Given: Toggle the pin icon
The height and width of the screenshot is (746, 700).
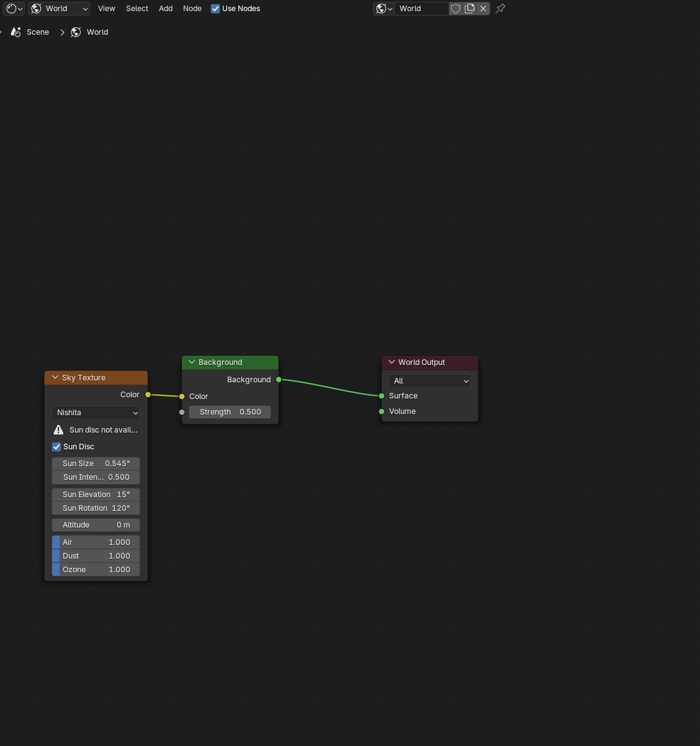Looking at the screenshot, I should 500,9.
